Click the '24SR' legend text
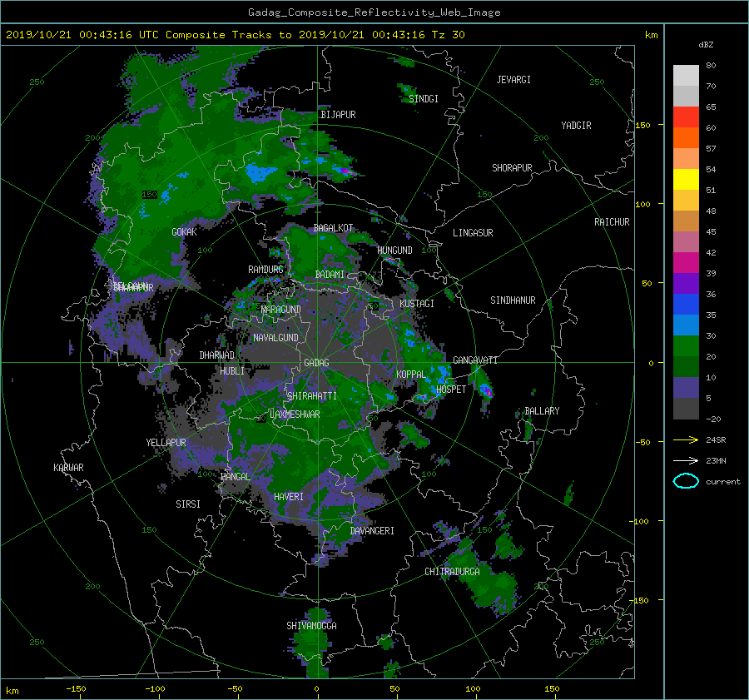The image size is (749, 700). [716, 440]
